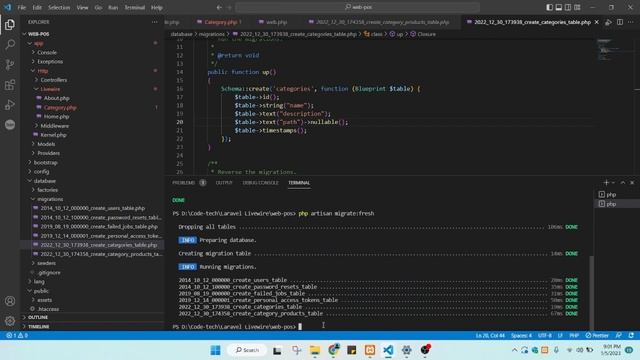Open File Explorer from the taskbar
This screenshot has width=640, height=360.
[x=315, y=350]
